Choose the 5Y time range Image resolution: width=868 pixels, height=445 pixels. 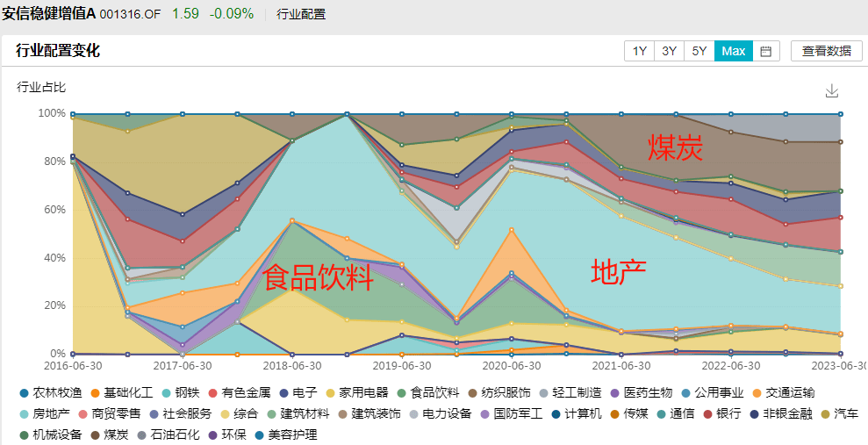tap(699, 51)
